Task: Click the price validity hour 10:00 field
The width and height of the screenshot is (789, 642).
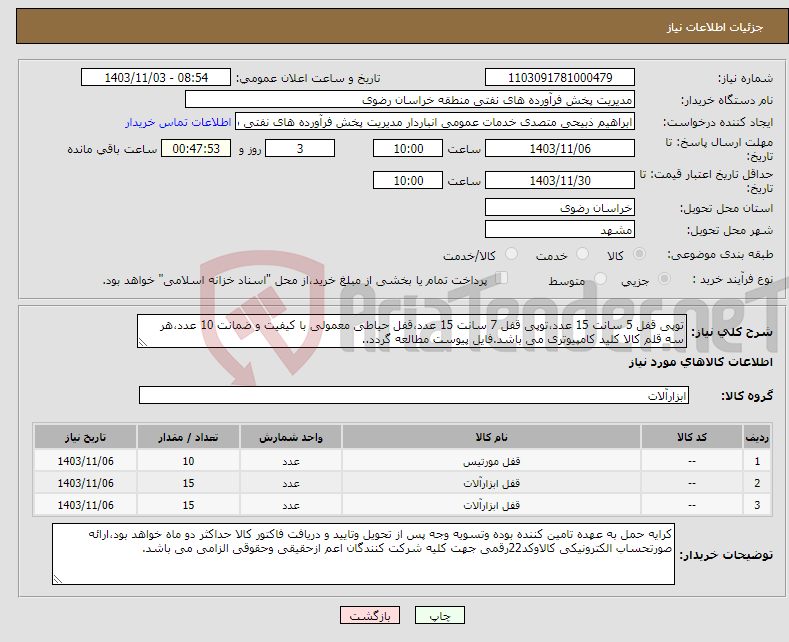Action: pyautogui.click(x=408, y=180)
